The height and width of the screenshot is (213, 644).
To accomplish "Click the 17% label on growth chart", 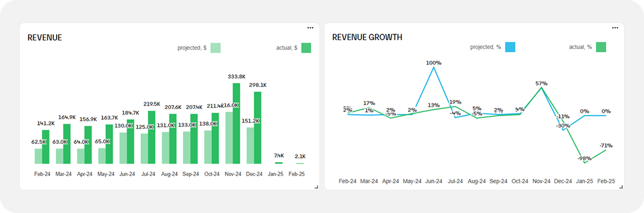I will (x=369, y=103).
